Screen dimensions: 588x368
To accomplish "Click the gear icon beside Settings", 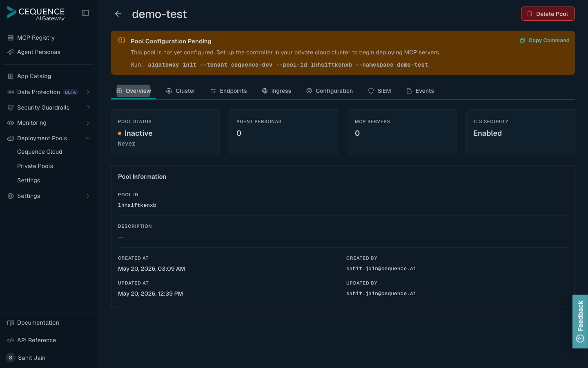I will 11,196.
